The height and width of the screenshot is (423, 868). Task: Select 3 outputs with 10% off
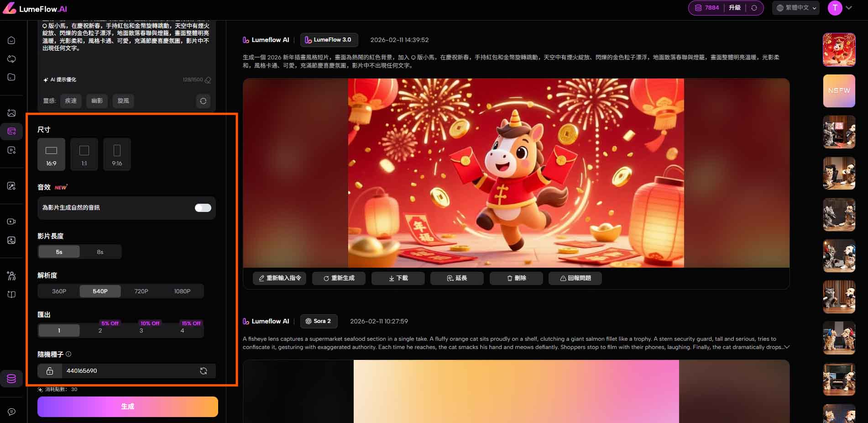pos(141,330)
